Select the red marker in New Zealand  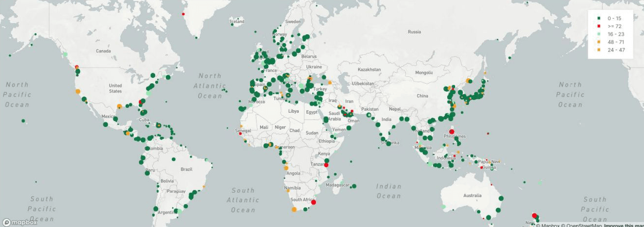(534, 216)
